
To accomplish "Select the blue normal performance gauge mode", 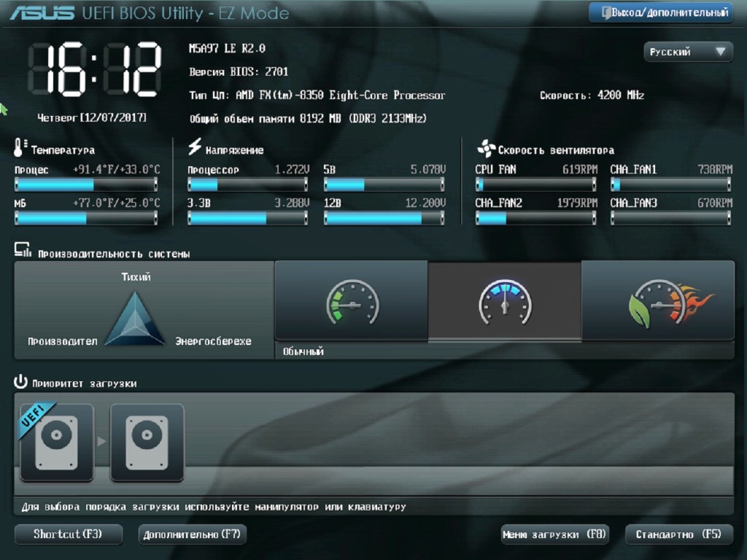I will (x=505, y=301).
